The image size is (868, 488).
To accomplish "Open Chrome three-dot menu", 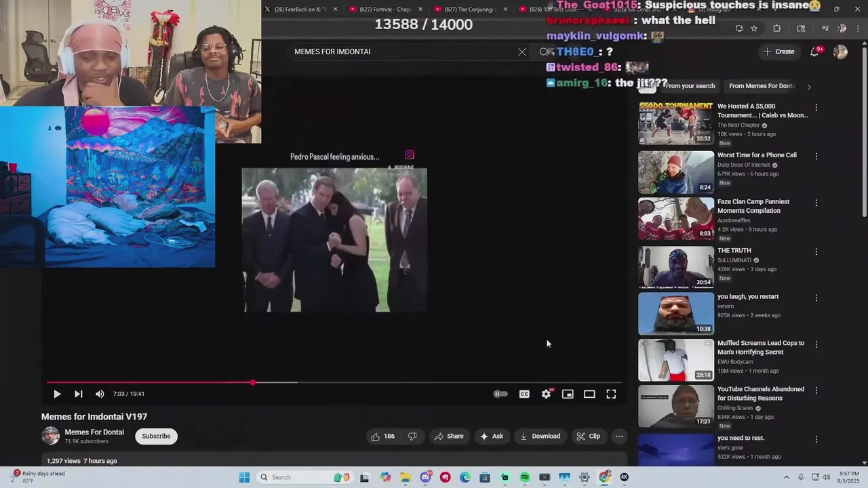I will tap(857, 28).
